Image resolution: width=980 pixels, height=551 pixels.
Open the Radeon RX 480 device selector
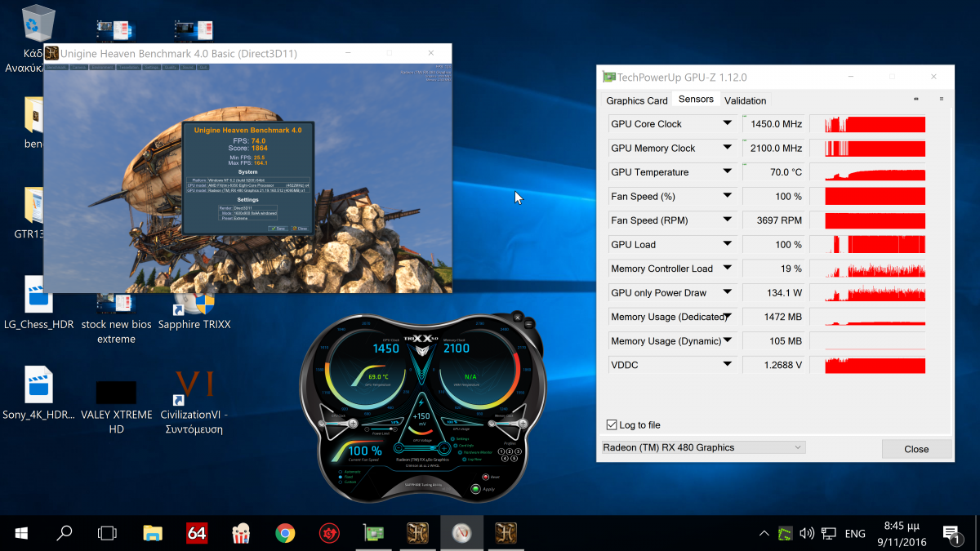[x=703, y=447]
